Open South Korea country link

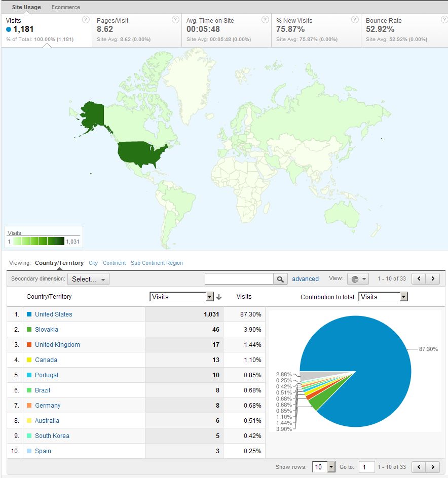coord(52,436)
